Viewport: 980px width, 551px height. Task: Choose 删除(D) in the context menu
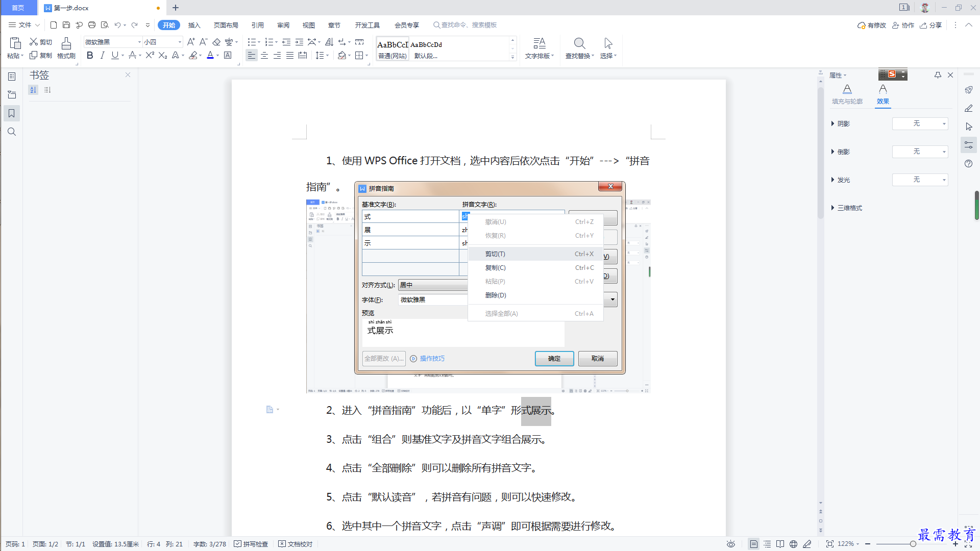pyautogui.click(x=535, y=295)
